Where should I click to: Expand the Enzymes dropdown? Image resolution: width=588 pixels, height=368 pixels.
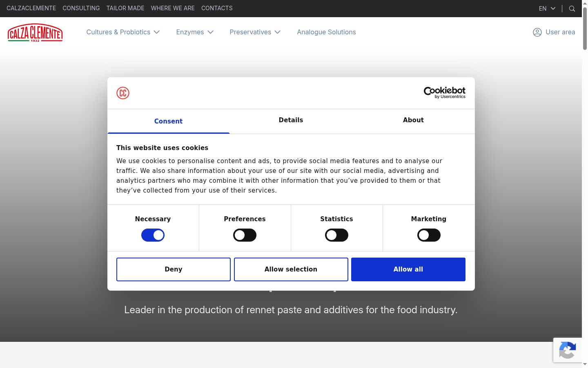[195, 32]
